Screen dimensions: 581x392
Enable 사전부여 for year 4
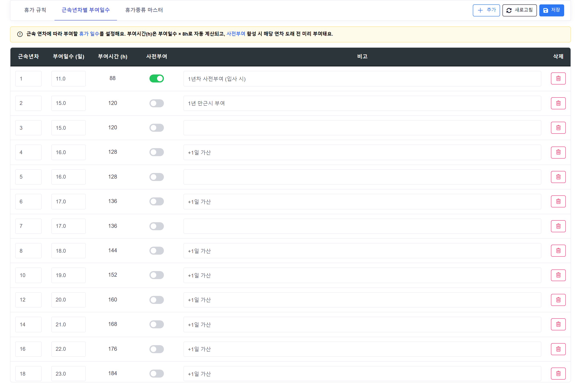click(x=156, y=152)
